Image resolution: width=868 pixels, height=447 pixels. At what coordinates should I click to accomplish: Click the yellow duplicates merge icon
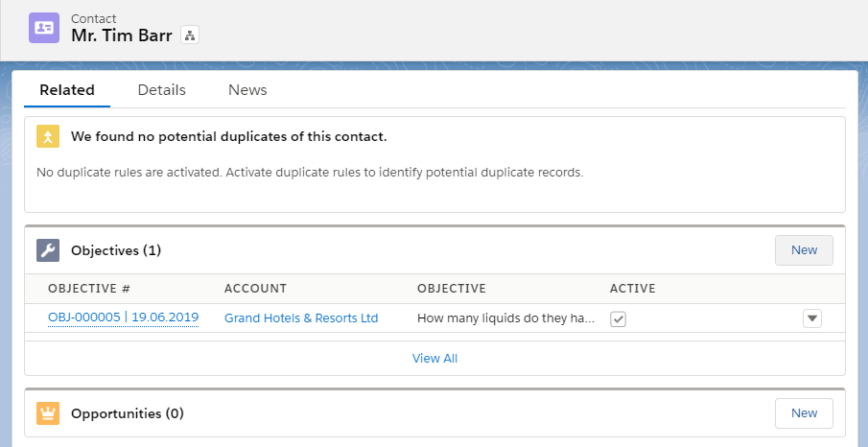click(x=48, y=136)
